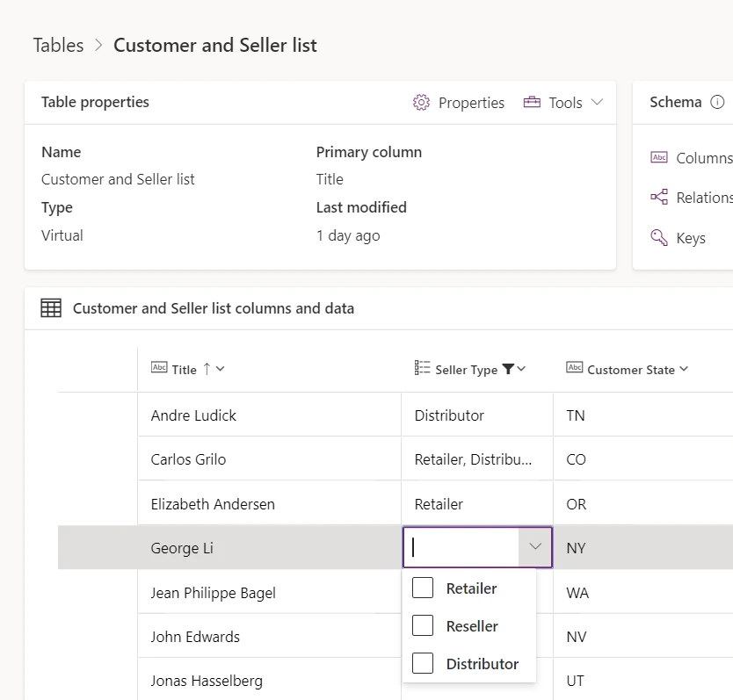Click the Schema info icon
Screen dimensions: 733x700
[717, 102]
